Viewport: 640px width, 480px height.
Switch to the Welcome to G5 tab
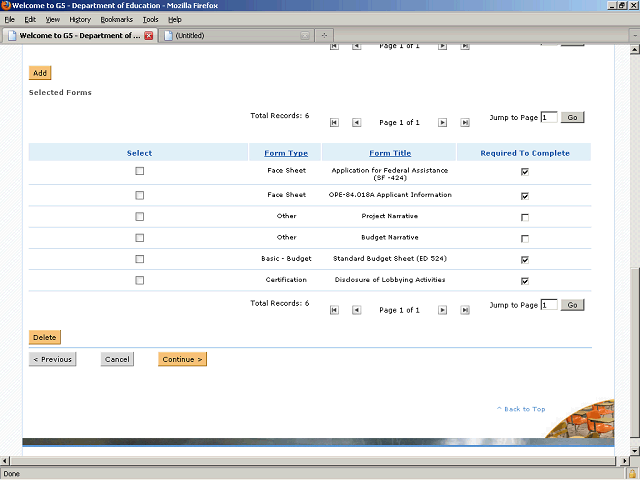point(80,36)
